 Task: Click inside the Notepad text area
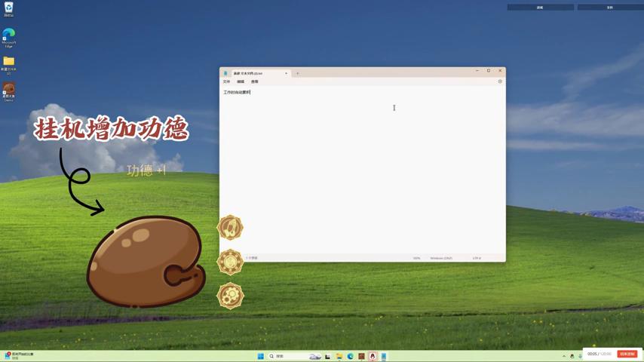(362, 170)
